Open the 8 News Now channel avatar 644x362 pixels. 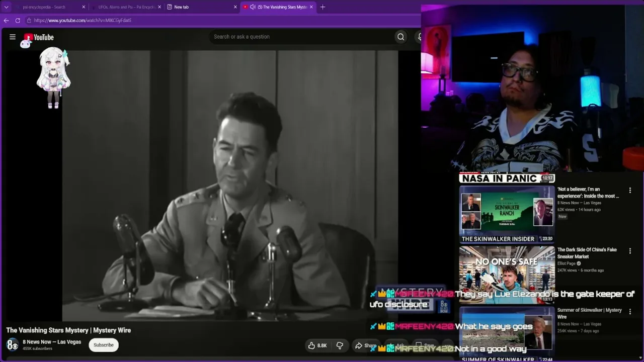(12, 345)
